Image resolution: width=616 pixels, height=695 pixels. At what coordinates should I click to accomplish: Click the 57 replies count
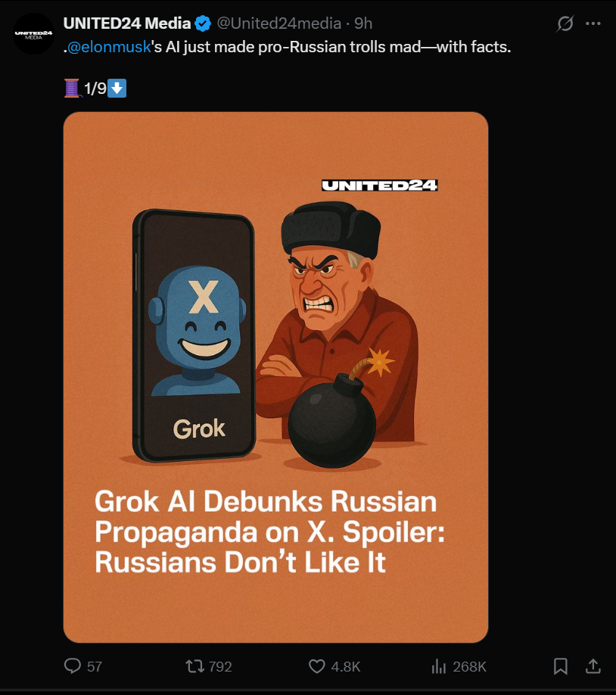tap(95, 667)
